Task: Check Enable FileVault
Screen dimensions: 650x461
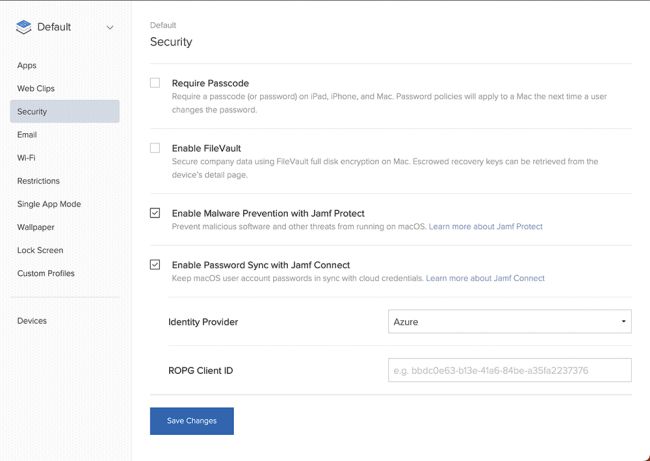Action: 155,148
